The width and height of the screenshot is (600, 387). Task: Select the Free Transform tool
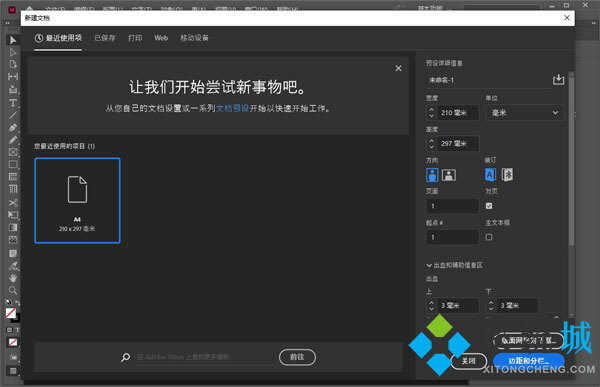pyautogui.click(x=13, y=215)
